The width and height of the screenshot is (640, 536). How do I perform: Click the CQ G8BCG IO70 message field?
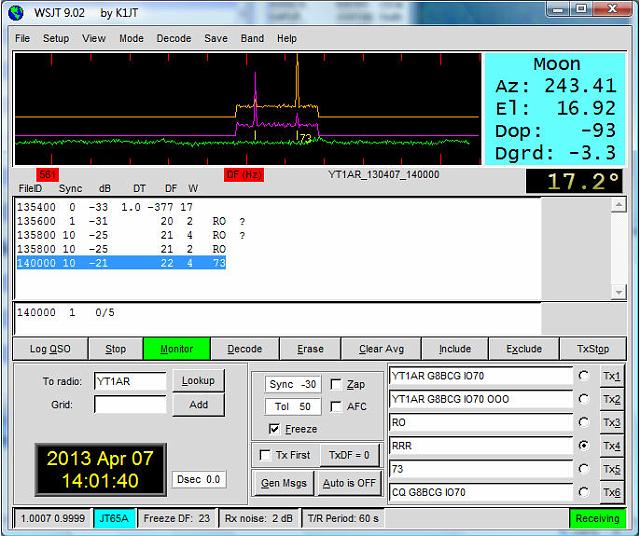coord(481,492)
